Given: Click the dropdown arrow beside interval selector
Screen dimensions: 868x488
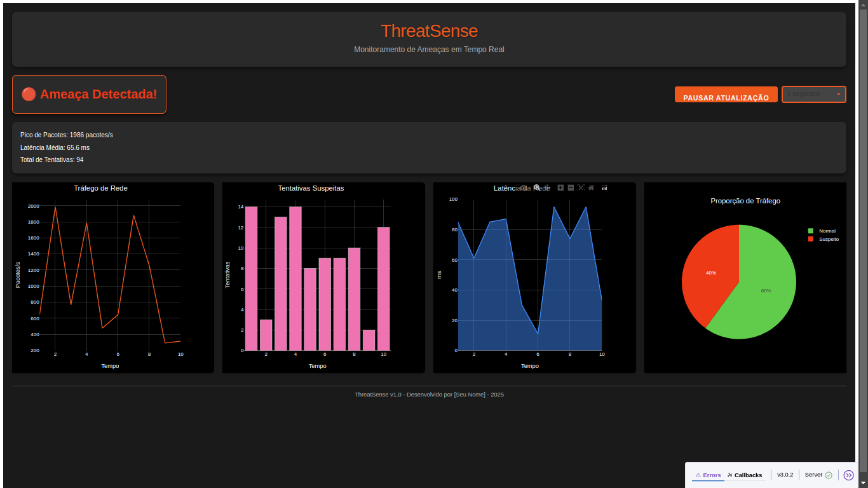Looking at the screenshot, I should pyautogui.click(x=839, y=94).
